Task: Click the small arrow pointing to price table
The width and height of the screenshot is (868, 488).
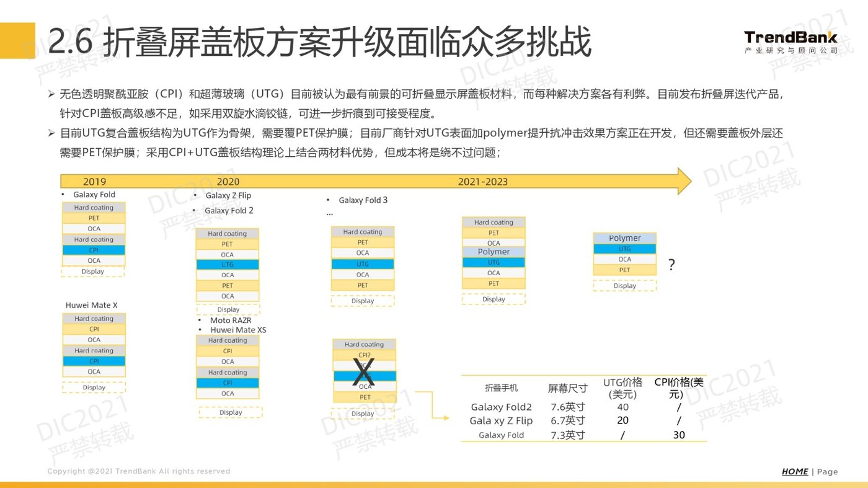Action: [x=432, y=406]
